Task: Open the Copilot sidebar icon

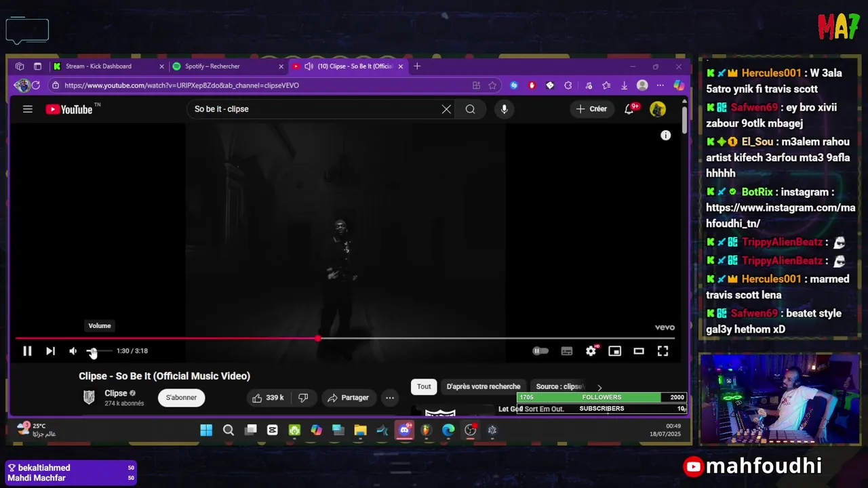Action: pyautogui.click(x=679, y=85)
